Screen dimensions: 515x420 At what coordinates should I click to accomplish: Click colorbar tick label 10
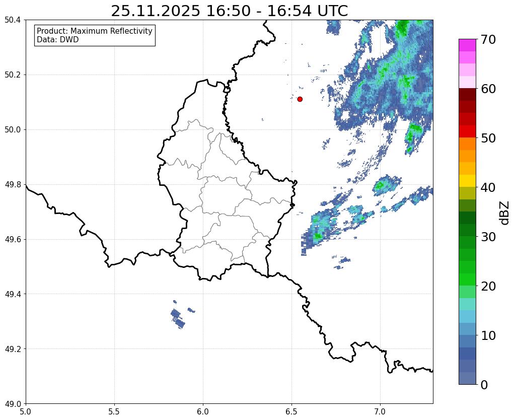click(x=488, y=335)
